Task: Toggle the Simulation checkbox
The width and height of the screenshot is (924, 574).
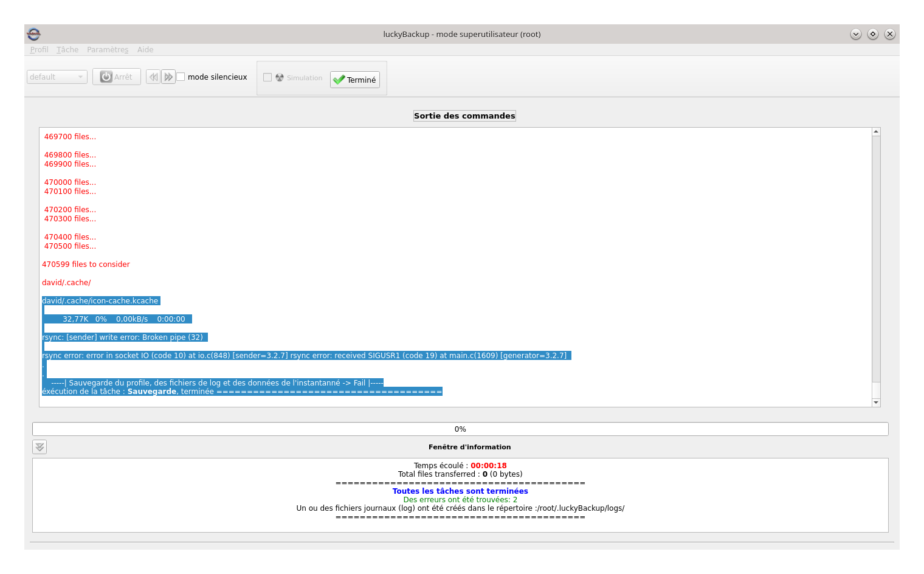Action: [267, 77]
